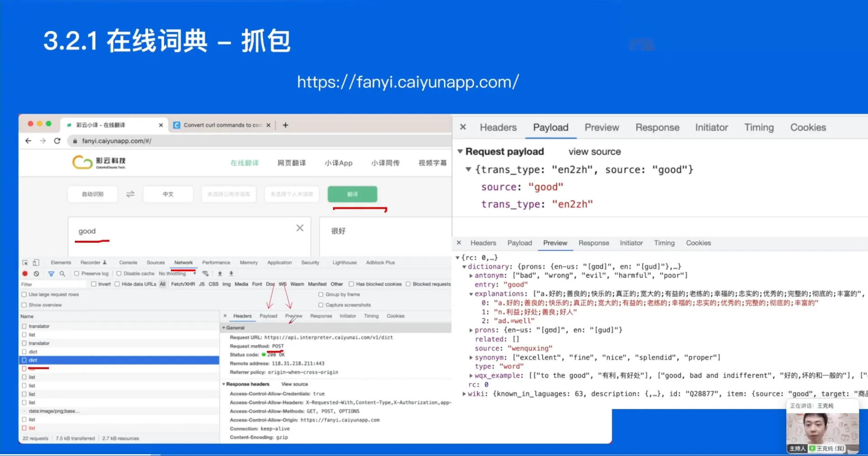Close the Convert curl commands tab
This screenshot has height=456, width=868.
(268, 125)
